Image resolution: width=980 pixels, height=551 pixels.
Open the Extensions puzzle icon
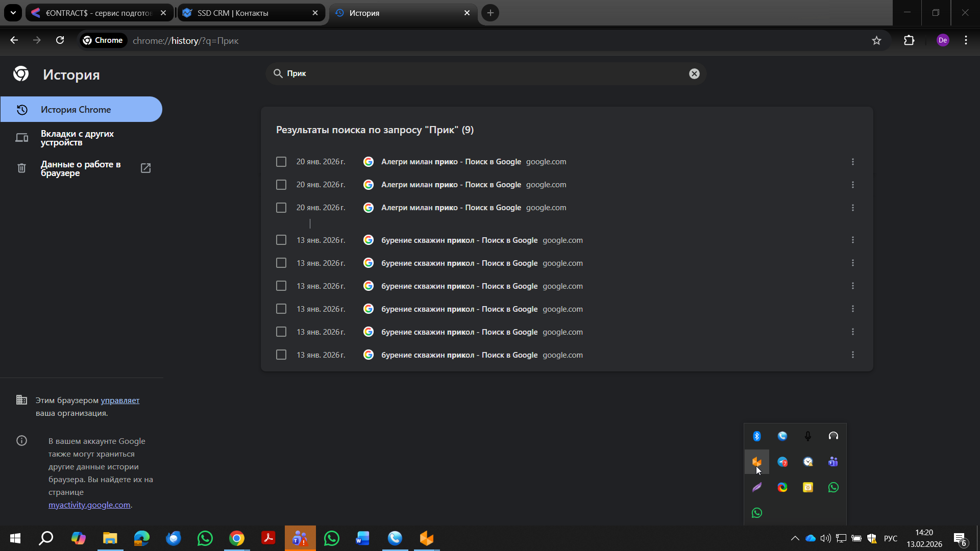click(909, 40)
